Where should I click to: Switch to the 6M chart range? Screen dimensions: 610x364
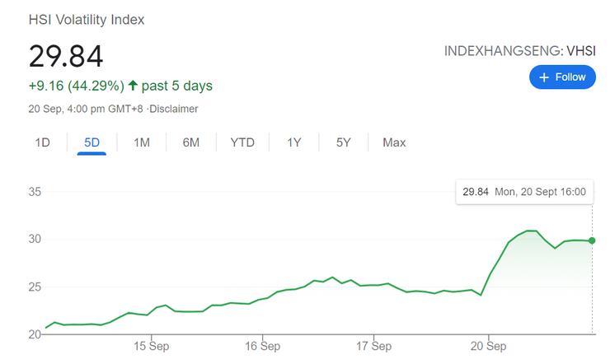[191, 142]
